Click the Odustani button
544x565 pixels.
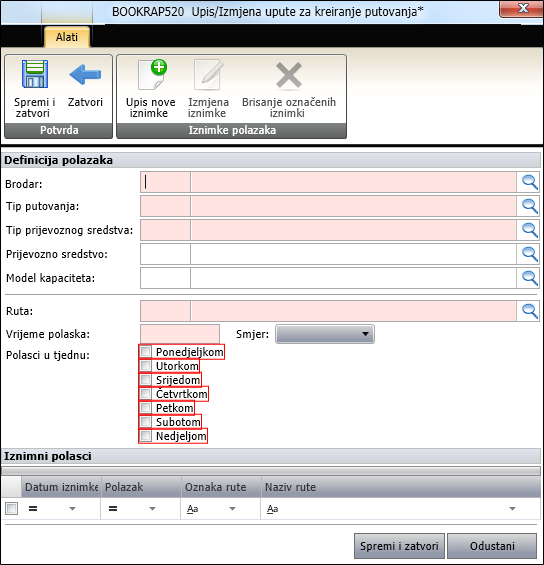click(x=492, y=546)
